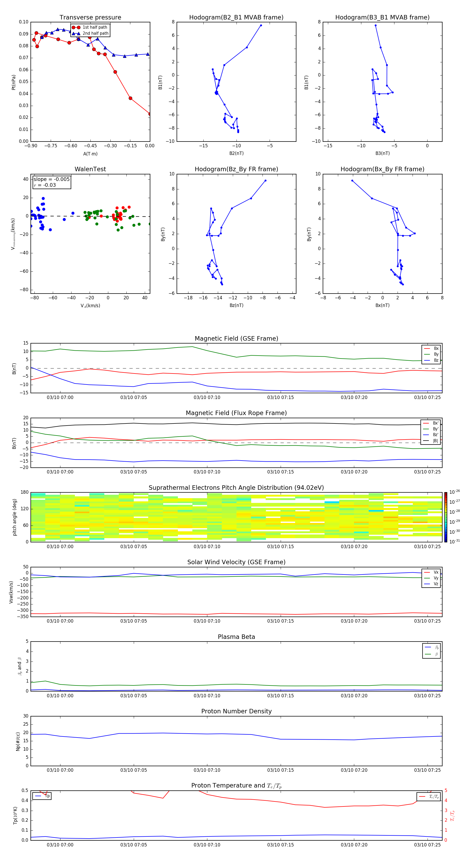Click the "Transverse pressure" plot title
Image resolution: width=473 pixels, height=868 pixels.
[x=90, y=18]
